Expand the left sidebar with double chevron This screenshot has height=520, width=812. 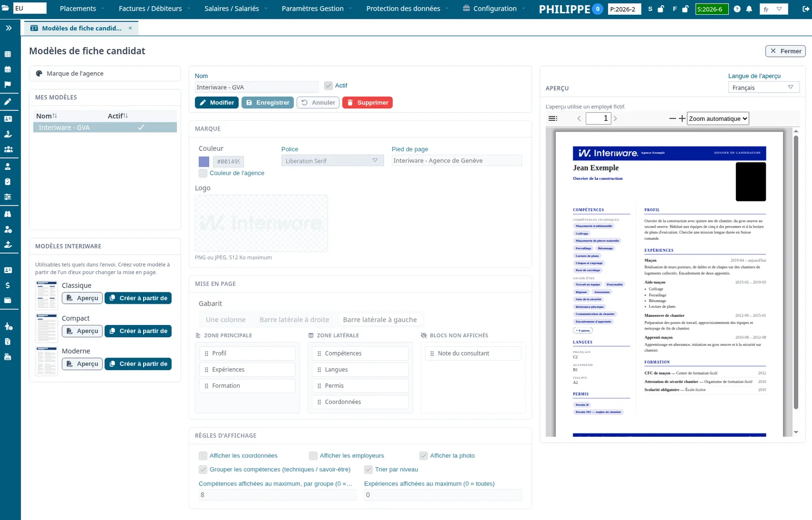tap(9, 28)
